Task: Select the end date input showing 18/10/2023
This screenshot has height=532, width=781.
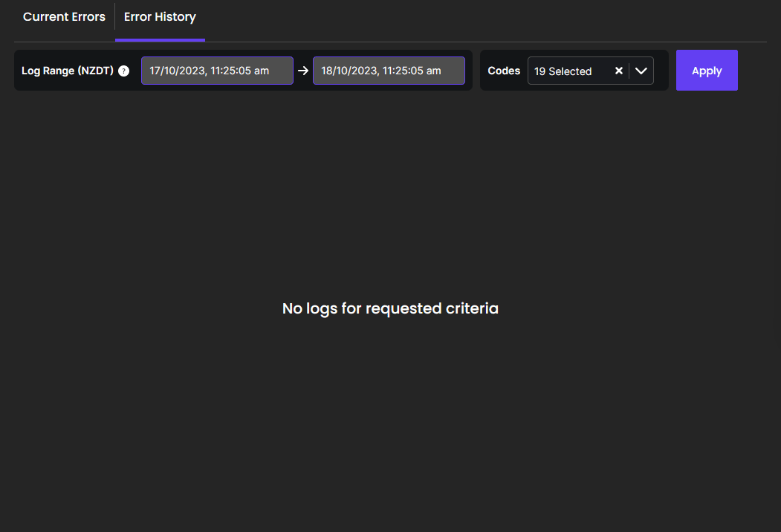Action: click(x=388, y=70)
